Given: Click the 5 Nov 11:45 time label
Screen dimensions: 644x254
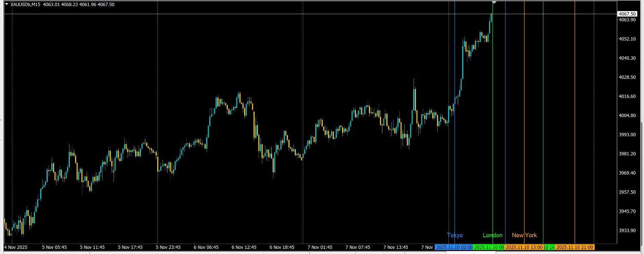Looking at the screenshot, I should coord(92,247).
